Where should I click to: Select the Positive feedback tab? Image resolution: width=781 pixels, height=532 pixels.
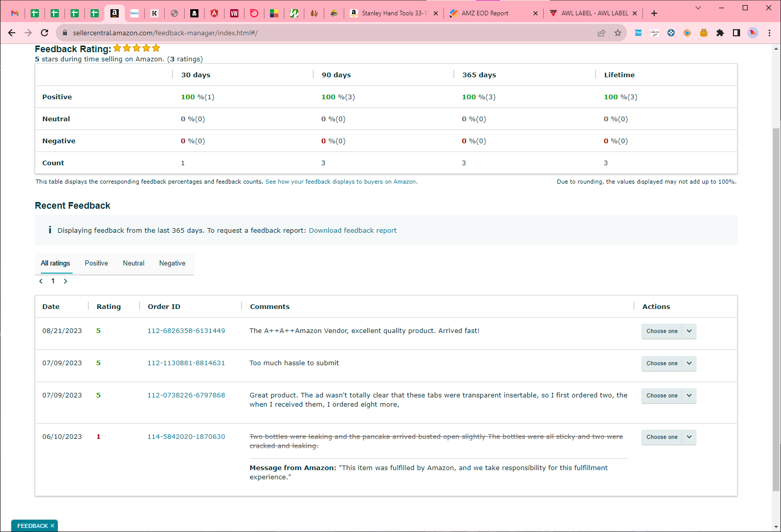click(96, 263)
